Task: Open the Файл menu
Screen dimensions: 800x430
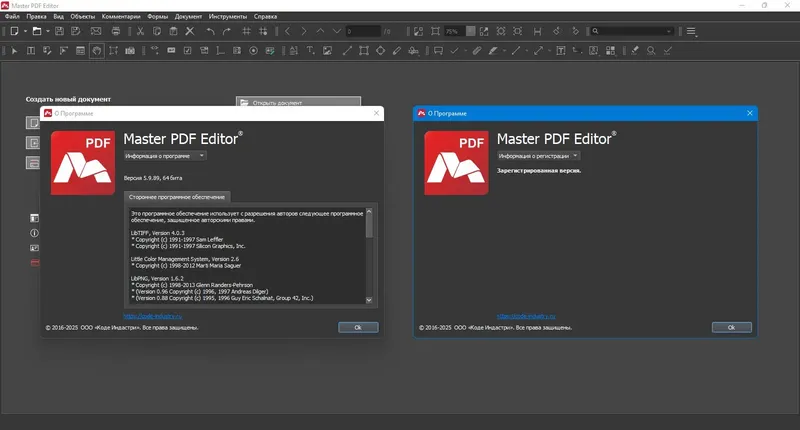Action: (12, 17)
